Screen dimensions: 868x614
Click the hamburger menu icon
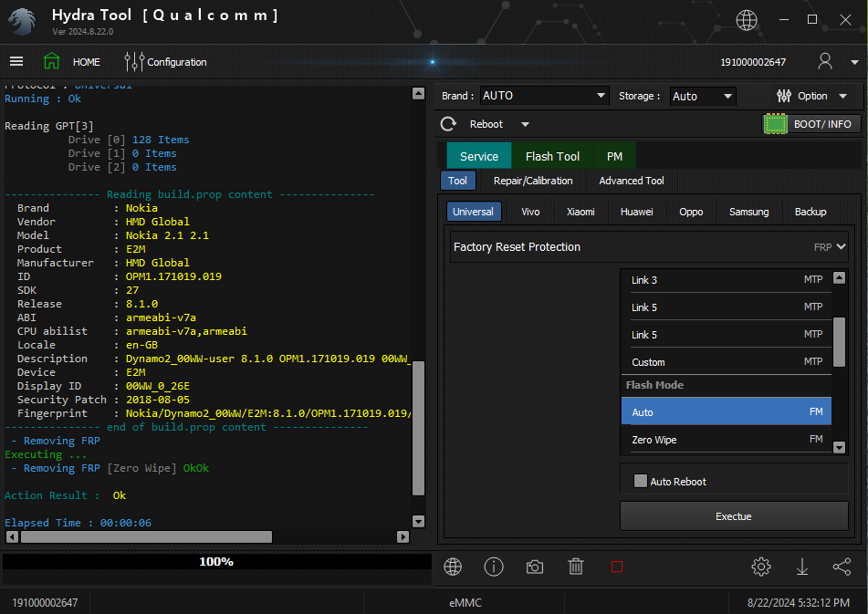[16, 62]
